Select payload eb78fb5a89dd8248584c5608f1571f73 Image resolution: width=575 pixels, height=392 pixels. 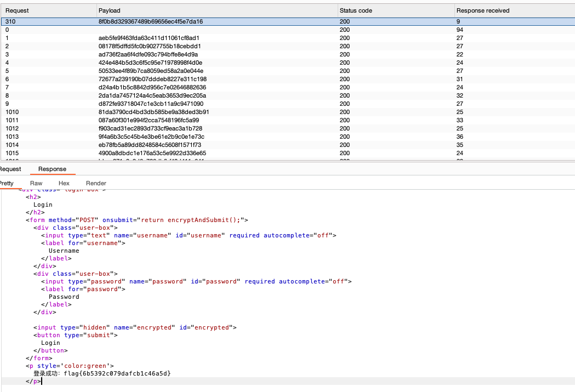pyautogui.click(x=150, y=145)
